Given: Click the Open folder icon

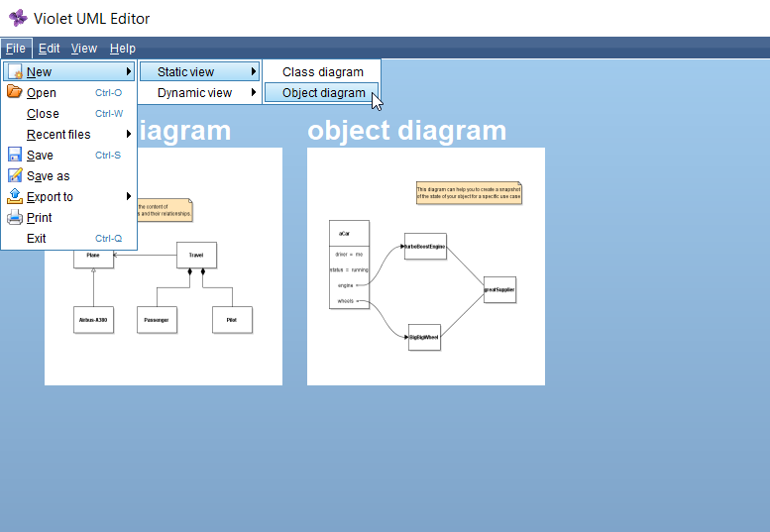Looking at the screenshot, I should tap(15, 92).
